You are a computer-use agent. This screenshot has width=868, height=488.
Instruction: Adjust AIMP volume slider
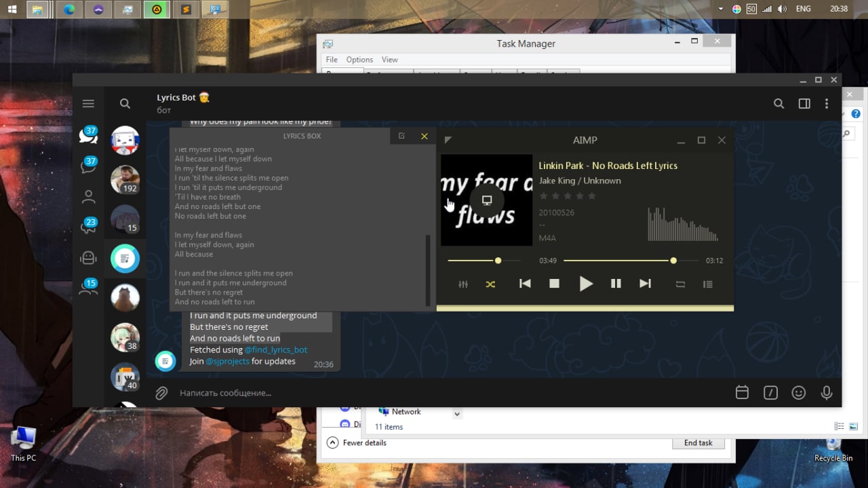[484, 261]
